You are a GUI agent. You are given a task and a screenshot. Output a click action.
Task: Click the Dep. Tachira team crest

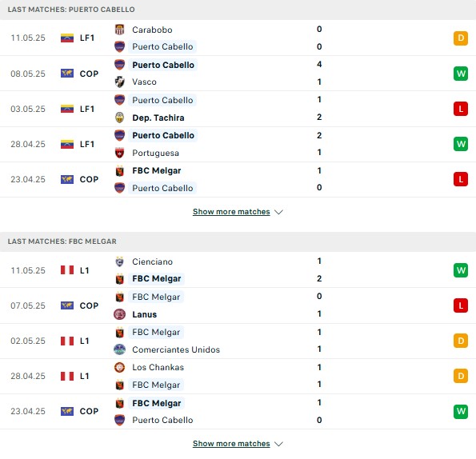pos(120,118)
